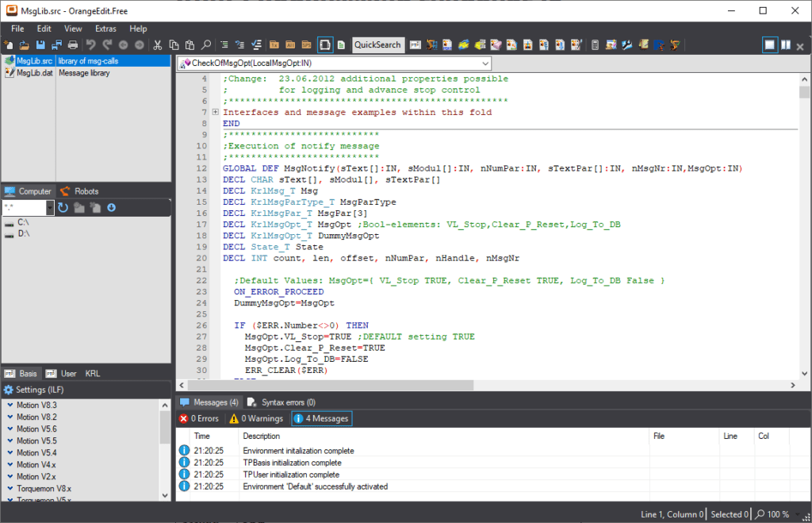Image resolution: width=812 pixels, height=523 pixels.
Task: Click the Cut scissors icon
Action: pyautogui.click(x=158, y=45)
